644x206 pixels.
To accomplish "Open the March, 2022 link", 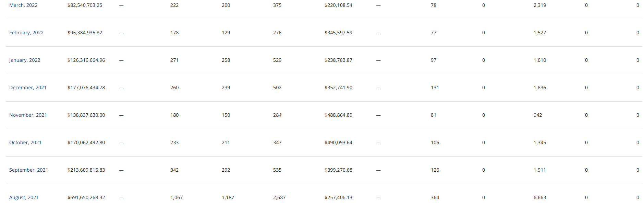I will (x=23, y=5).
